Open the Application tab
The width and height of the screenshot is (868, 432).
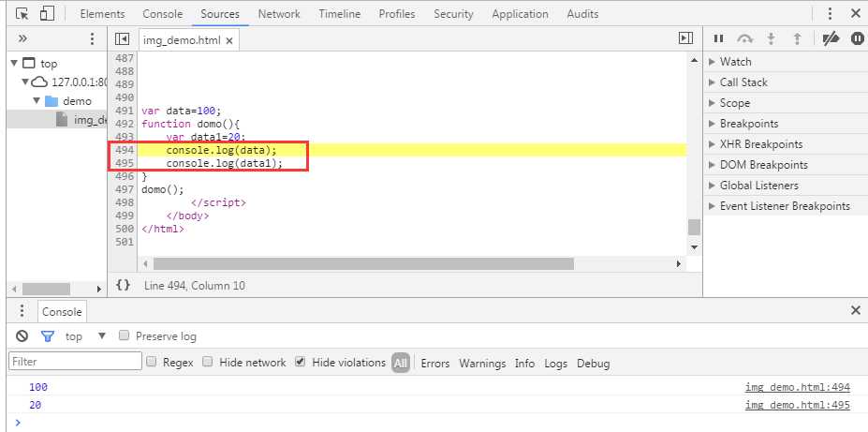pos(520,14)
